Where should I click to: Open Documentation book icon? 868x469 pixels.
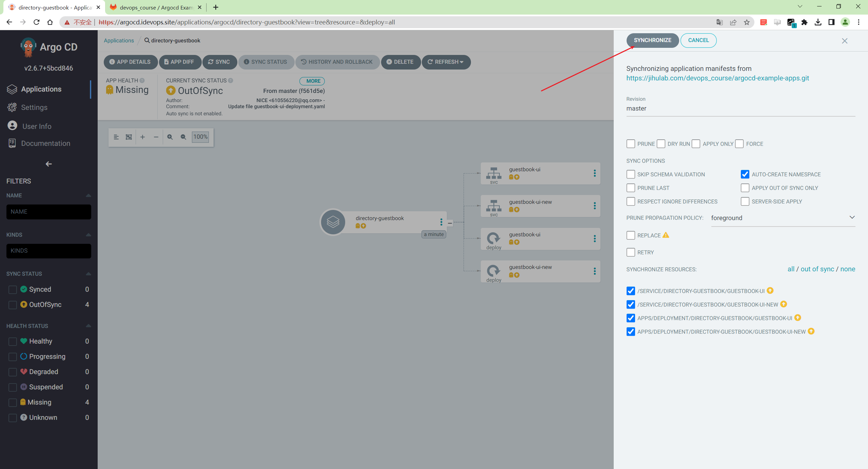pos(12,143)
